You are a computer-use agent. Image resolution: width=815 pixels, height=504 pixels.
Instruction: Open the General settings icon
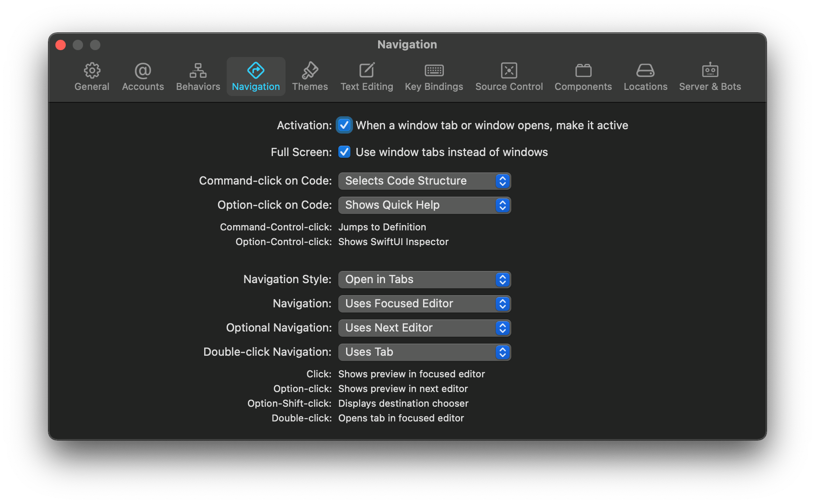(x=91, y=76)
